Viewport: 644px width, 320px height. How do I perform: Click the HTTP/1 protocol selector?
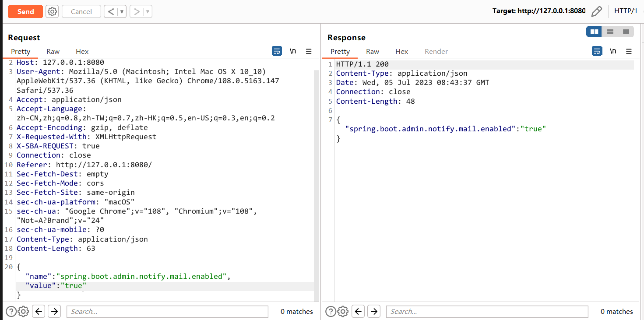(626, 11)
